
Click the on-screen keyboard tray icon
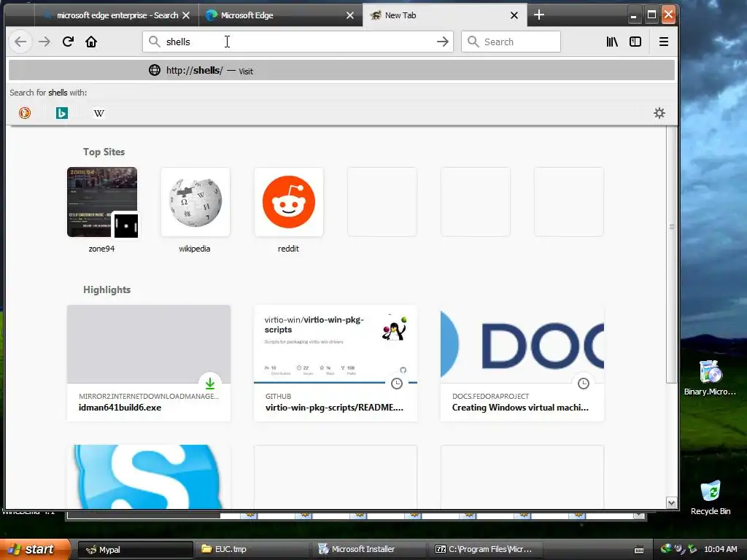pyautogui.click(x=639, y=550)
